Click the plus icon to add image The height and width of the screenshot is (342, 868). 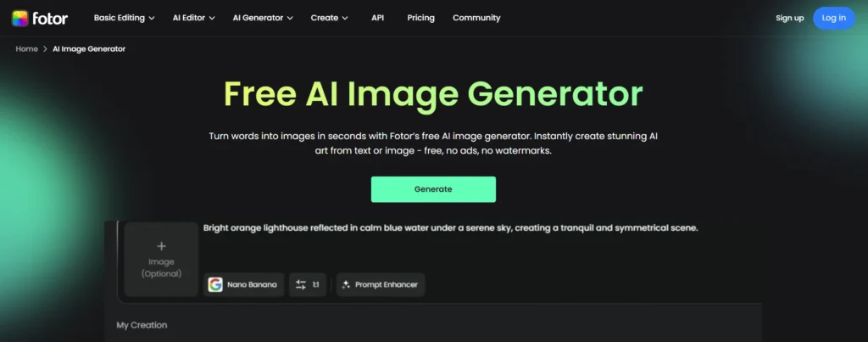click(161, 246)
